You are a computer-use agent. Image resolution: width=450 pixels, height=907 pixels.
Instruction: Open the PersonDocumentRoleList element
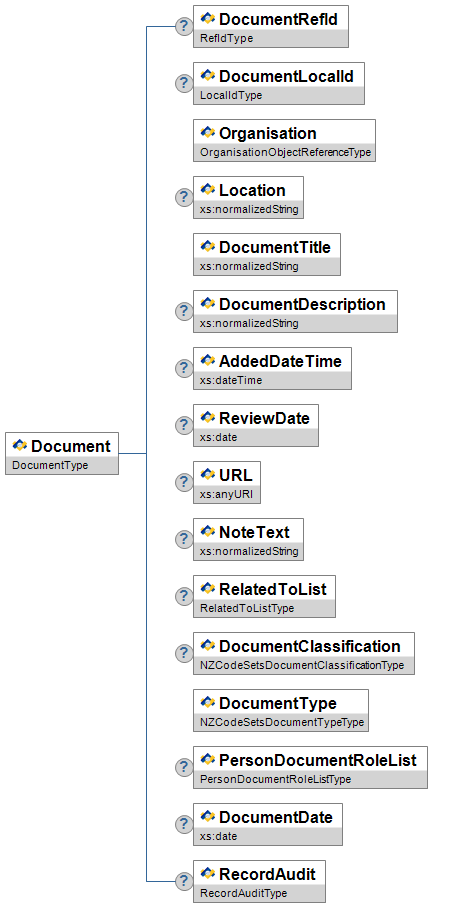point(311,767)
